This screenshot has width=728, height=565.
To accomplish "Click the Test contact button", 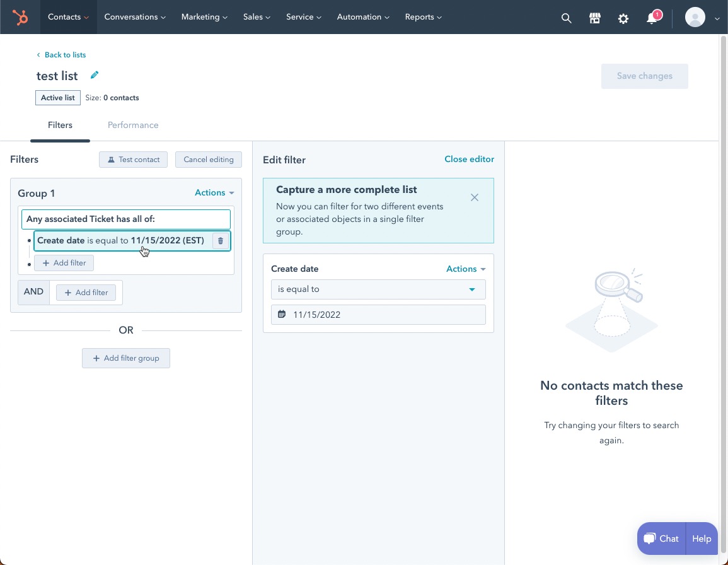I will 133,160.
